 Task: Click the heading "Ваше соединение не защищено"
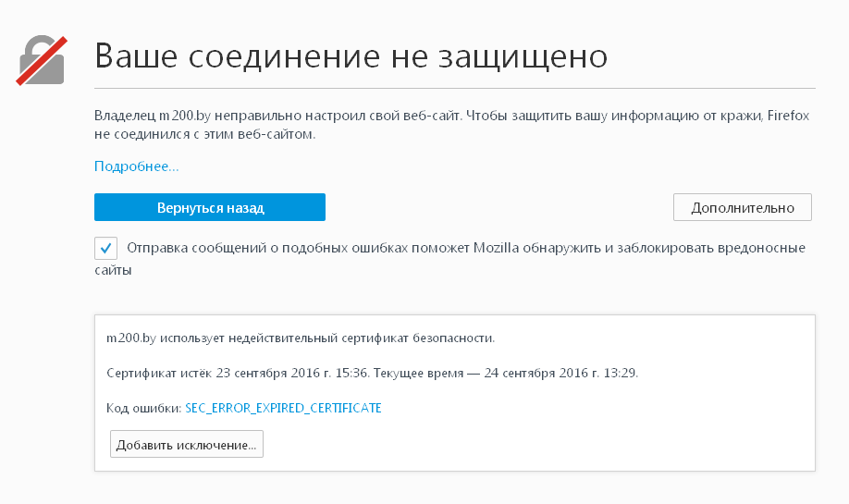click(x=351, y=56)
